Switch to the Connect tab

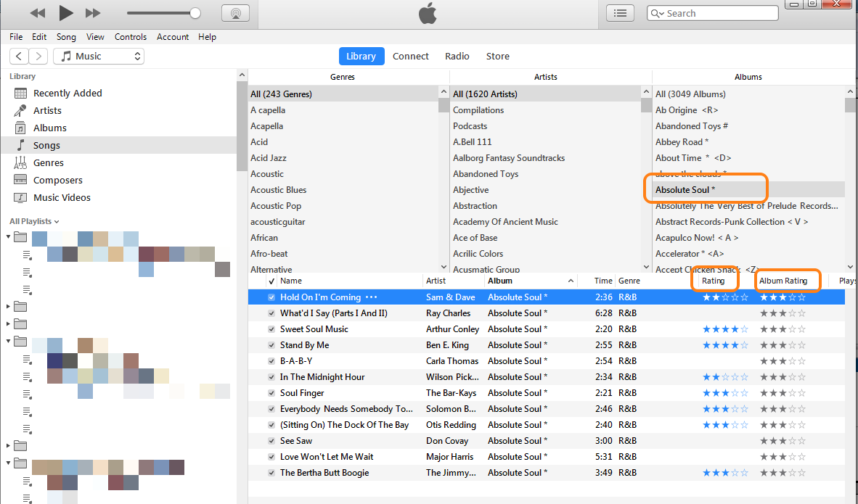pos(410,56)
